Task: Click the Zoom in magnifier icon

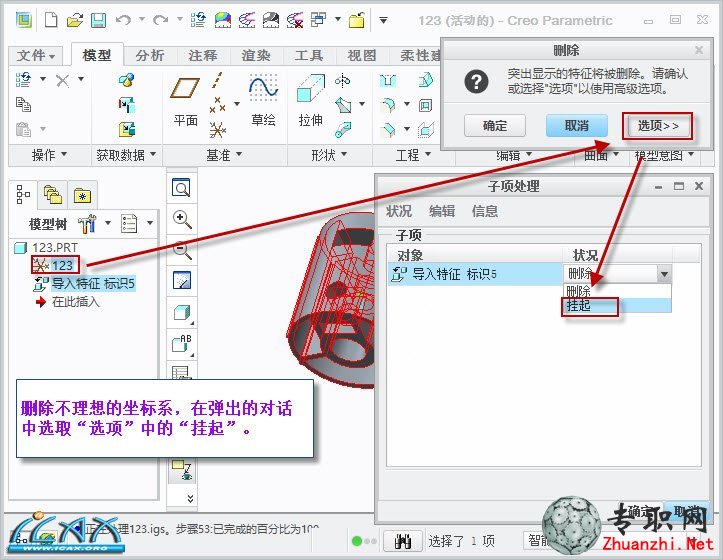Action: [x=182, y=220]
